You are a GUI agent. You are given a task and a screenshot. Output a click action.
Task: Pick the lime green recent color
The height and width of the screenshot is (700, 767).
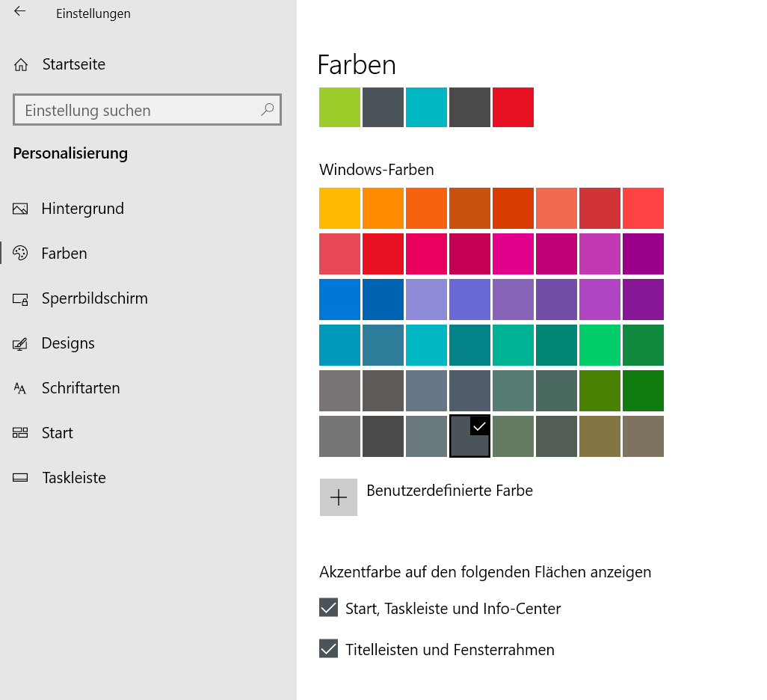339,107
